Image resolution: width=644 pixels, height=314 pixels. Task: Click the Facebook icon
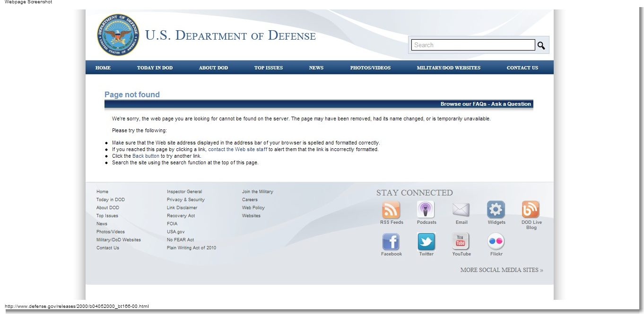(391, 242)
